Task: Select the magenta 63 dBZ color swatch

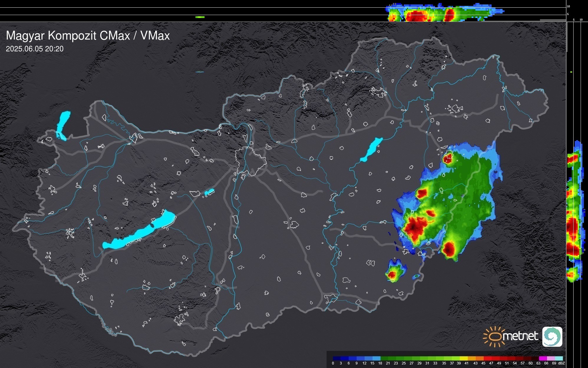Action: 543,358
